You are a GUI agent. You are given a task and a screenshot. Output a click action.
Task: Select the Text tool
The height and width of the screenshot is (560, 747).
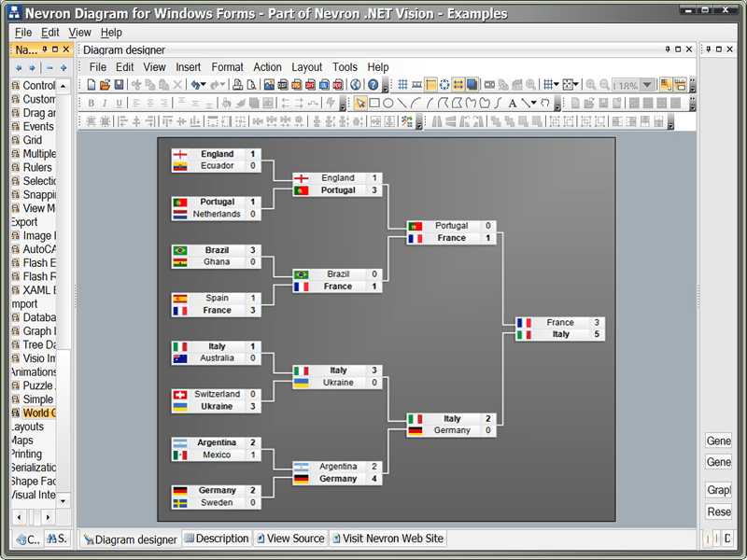(x=512, y=101)
